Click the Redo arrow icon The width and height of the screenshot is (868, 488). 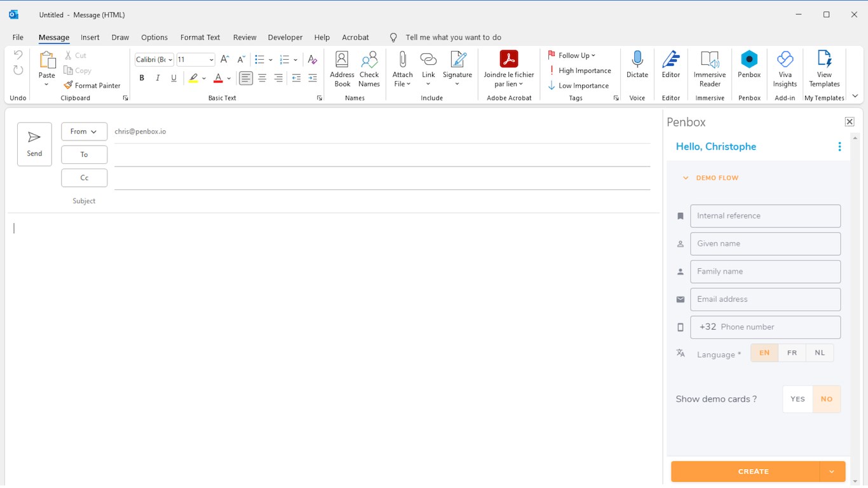[x=18, y=71]
